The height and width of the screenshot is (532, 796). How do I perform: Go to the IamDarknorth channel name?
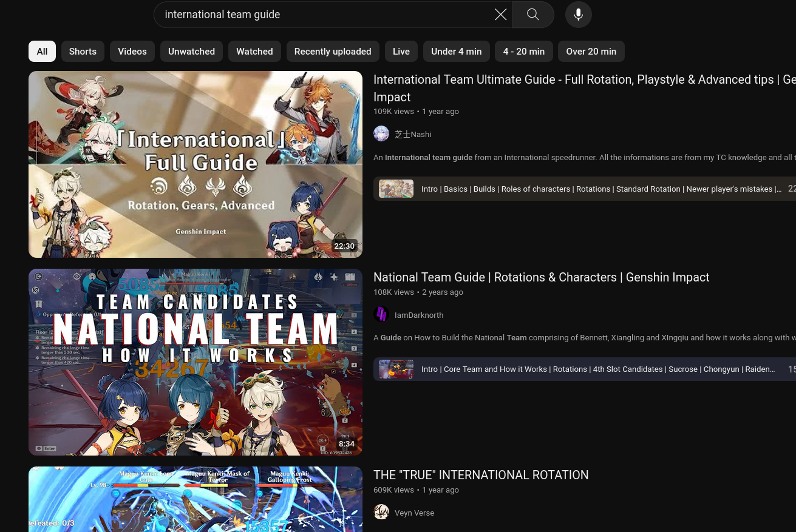click(419, 315)
